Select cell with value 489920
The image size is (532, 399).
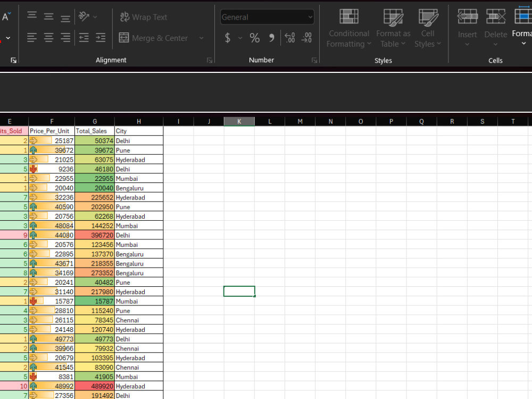[95, 386]
